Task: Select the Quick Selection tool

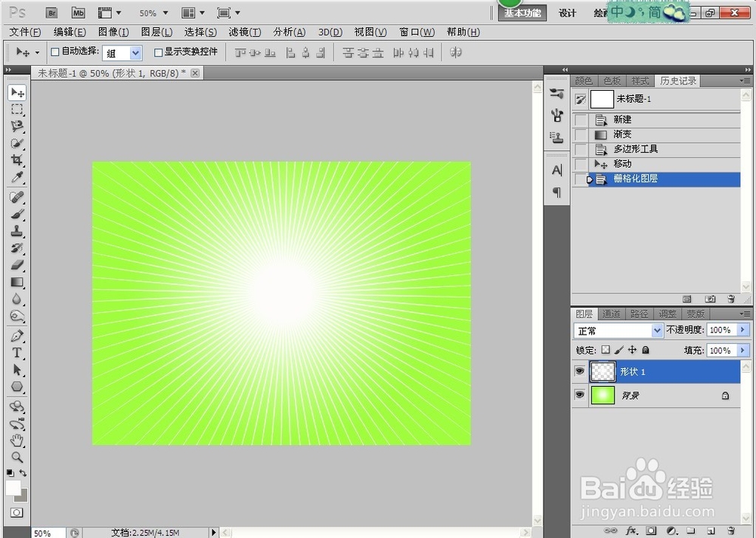Action: (x=17, y=143)
